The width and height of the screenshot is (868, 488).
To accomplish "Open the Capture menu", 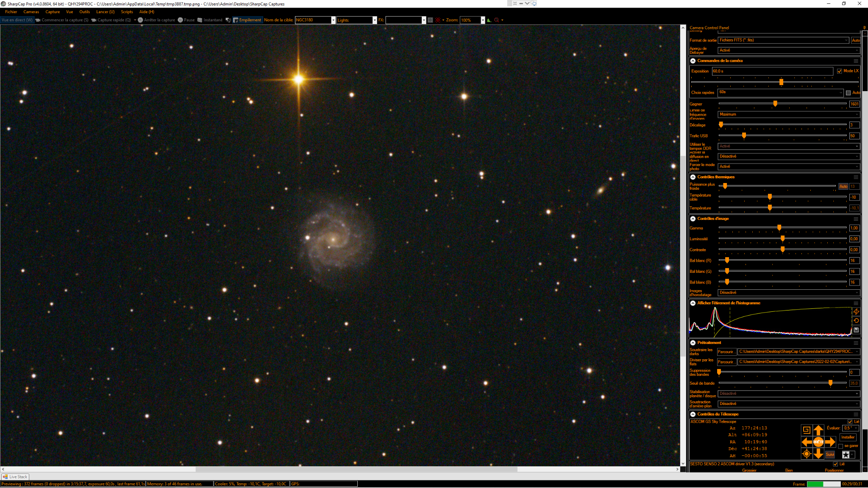I will (53, 12).
